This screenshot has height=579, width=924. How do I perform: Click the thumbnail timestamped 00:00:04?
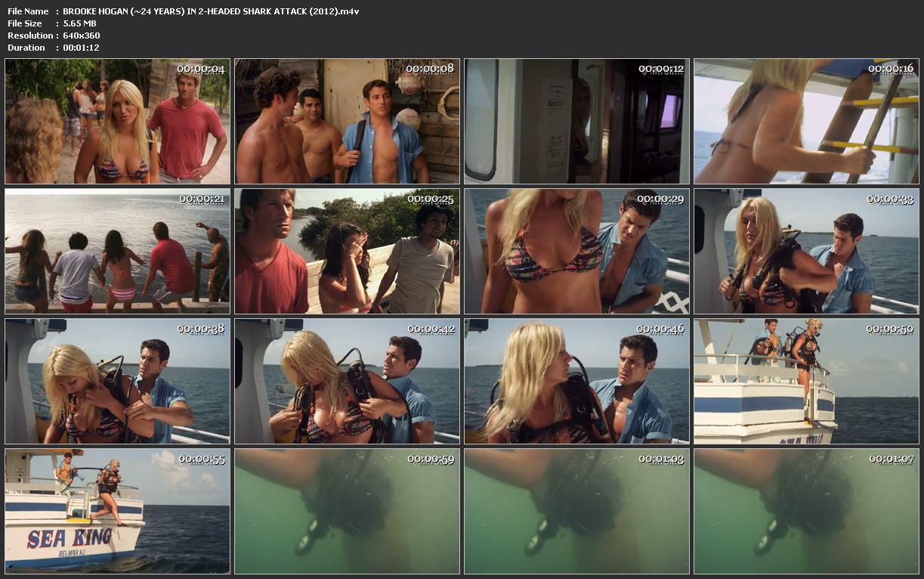click(x=117, y=122)
